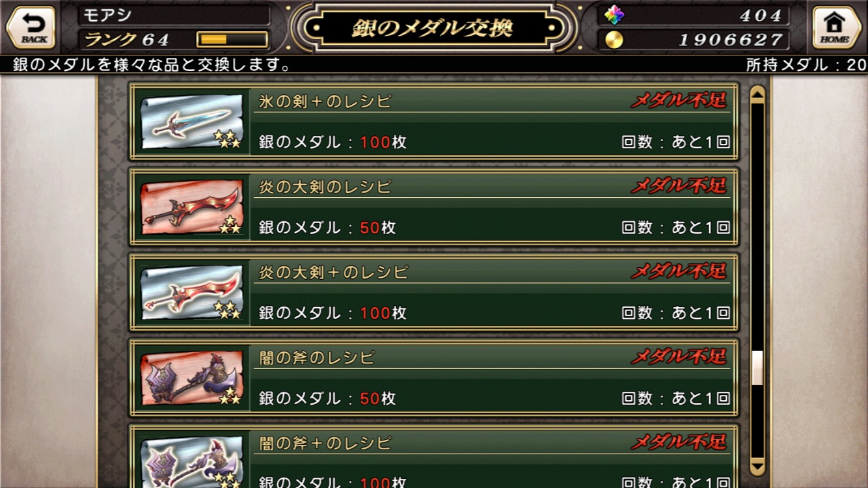Tap the player name モアシ field
Image resolution: width=868 pixels, height=488 pixels.
174,15
